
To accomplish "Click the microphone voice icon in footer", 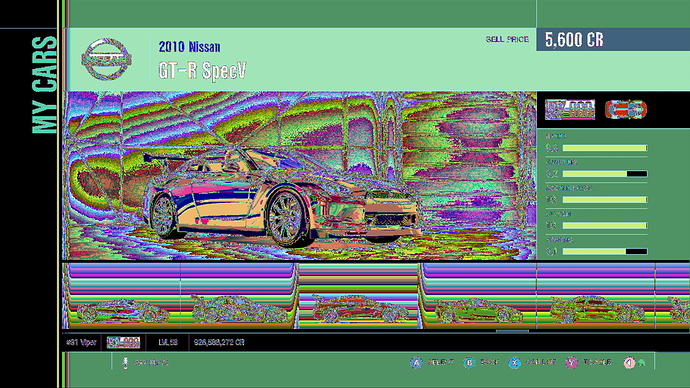I will click(x=125, y=362).
